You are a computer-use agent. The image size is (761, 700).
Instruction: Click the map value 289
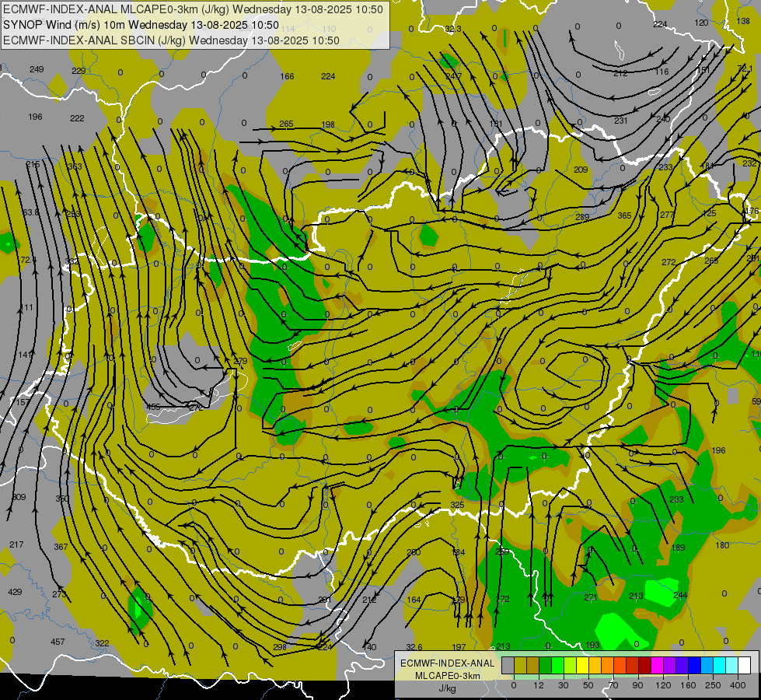(x=582, y=217)
